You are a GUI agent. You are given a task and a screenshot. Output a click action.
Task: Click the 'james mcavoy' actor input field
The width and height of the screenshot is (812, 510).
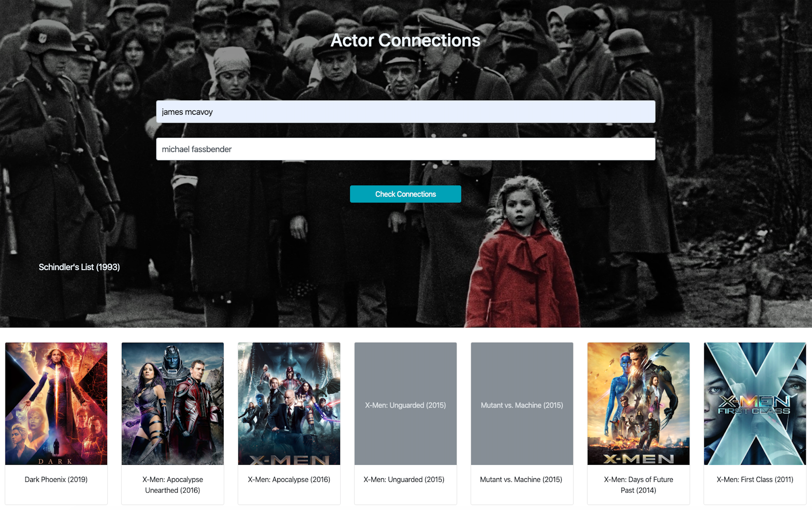(x=406, y=112)
